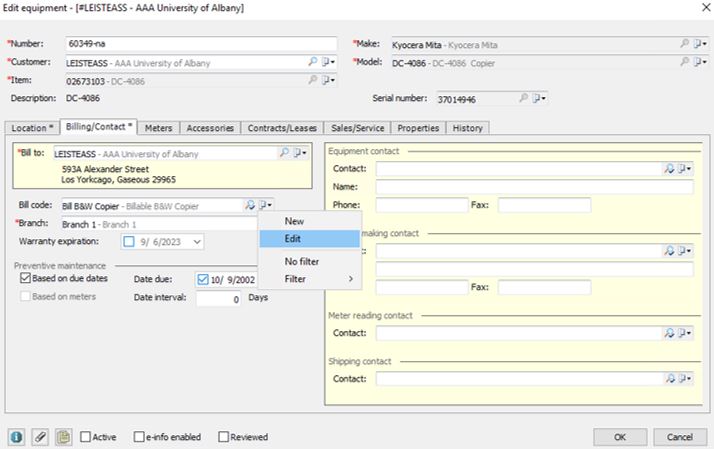The height and width of the screenshot is (449, 714).
Task: Open the Bill to quick-menu dropdown icon
Action: point(300,153)
